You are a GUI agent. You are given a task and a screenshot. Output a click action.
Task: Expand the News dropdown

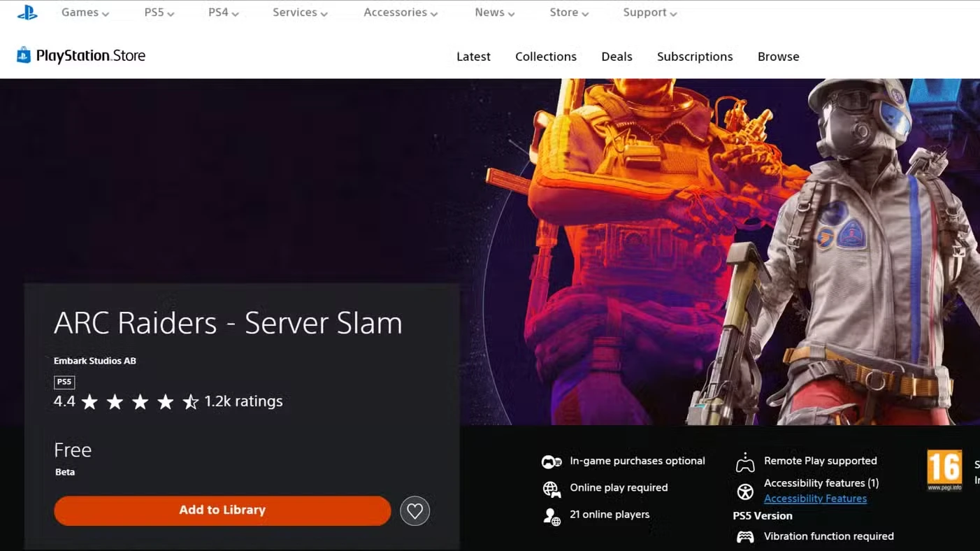pyautogui.click(x=494, y=13)
